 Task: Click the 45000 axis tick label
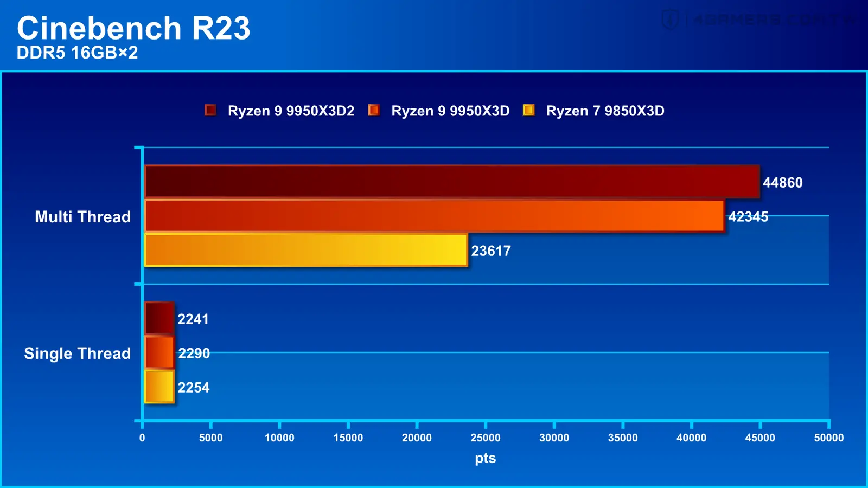(x=760, y=438)
